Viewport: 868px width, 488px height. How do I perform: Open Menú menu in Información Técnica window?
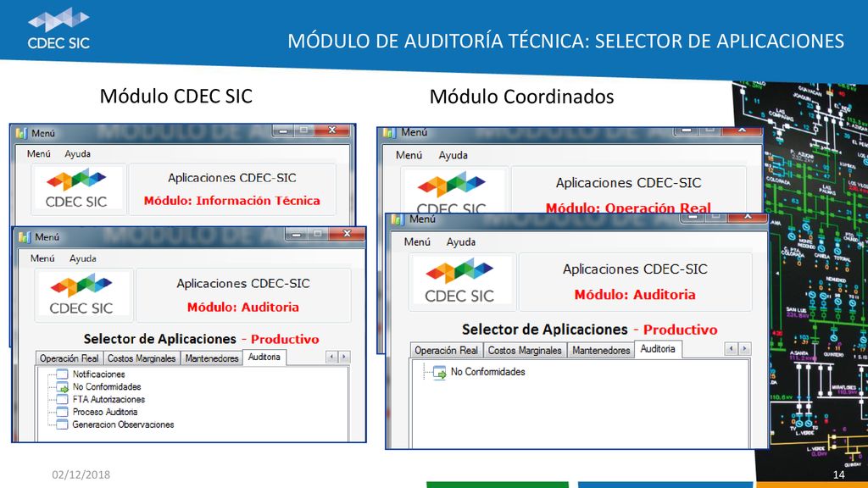coord(39,154)
